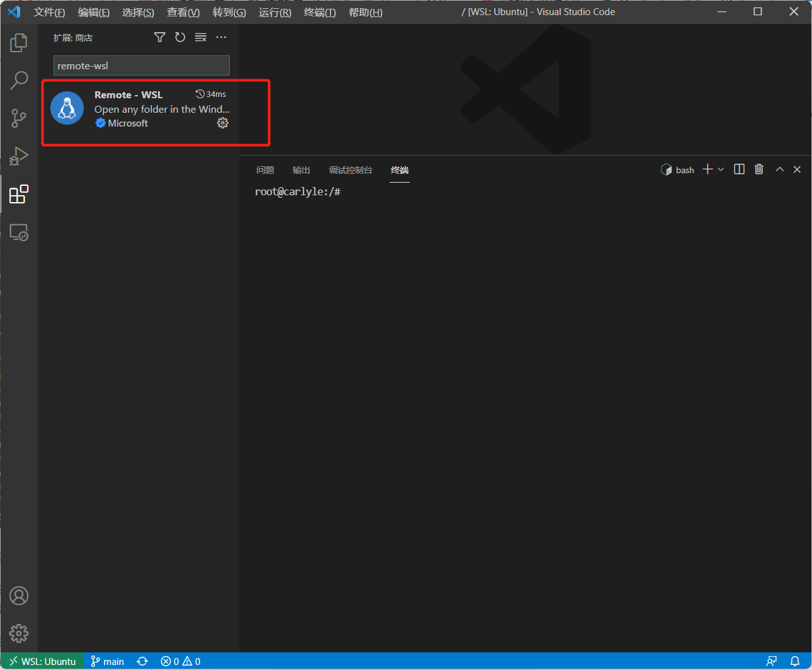The image size is (812, 670).
Task: Toggle maximize panel size with the chevron
Action: (x=779, y=169)
